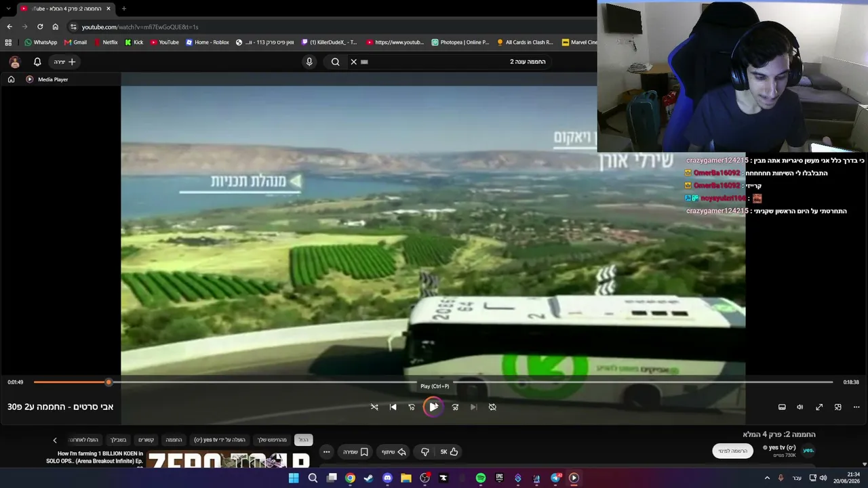The image size is (868, 488).
Task: Toggle repeat mode in the media player
Action: [492, 407]
